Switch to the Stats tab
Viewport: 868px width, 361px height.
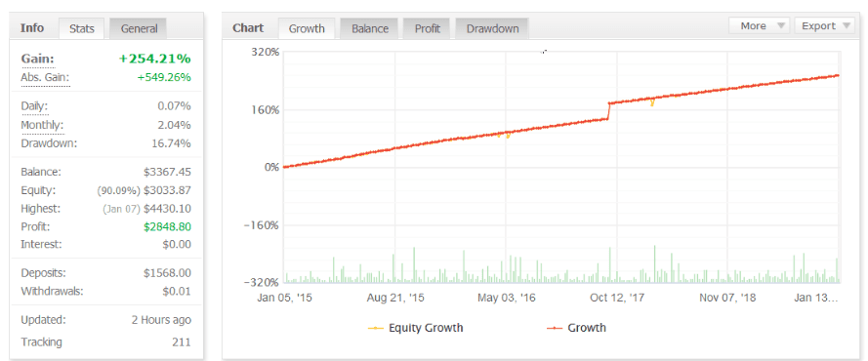click(81, 28)
